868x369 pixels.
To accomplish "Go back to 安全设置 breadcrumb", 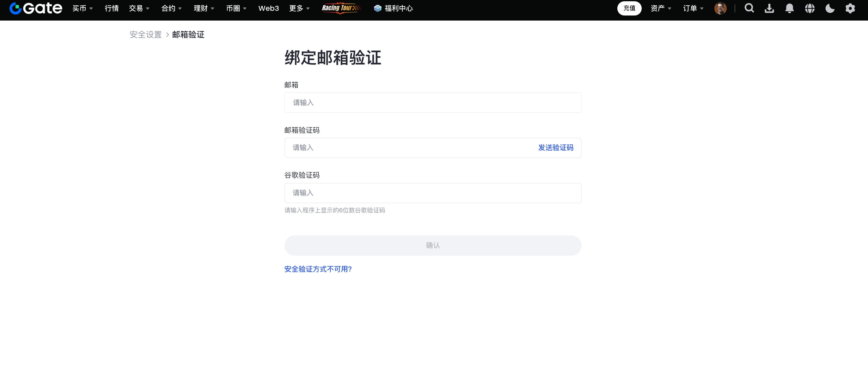I will click(146, 34).
